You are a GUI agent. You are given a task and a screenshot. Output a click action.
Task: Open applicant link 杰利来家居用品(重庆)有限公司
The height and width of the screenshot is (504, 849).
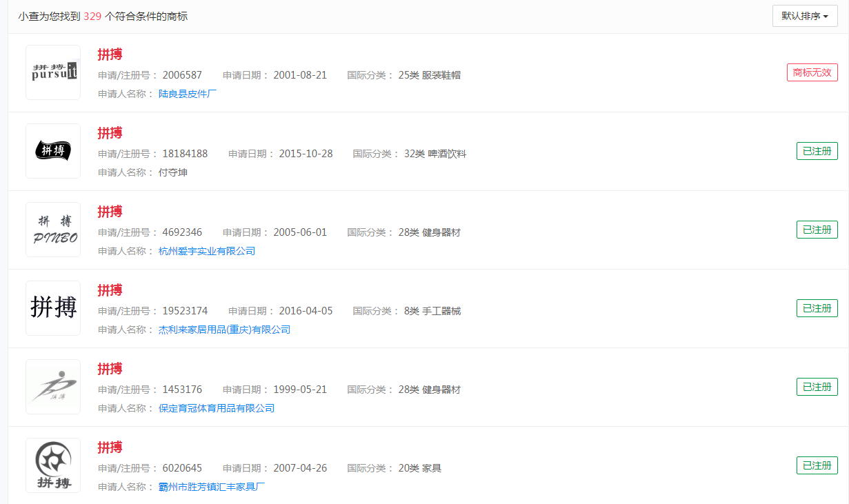pyautogui.click(x=224, y=330)
